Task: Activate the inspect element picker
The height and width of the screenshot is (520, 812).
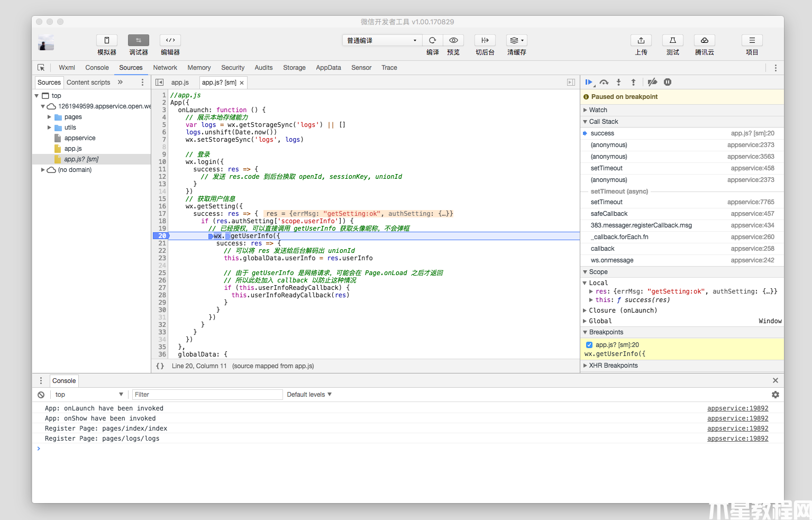Action: pos(41,68)
